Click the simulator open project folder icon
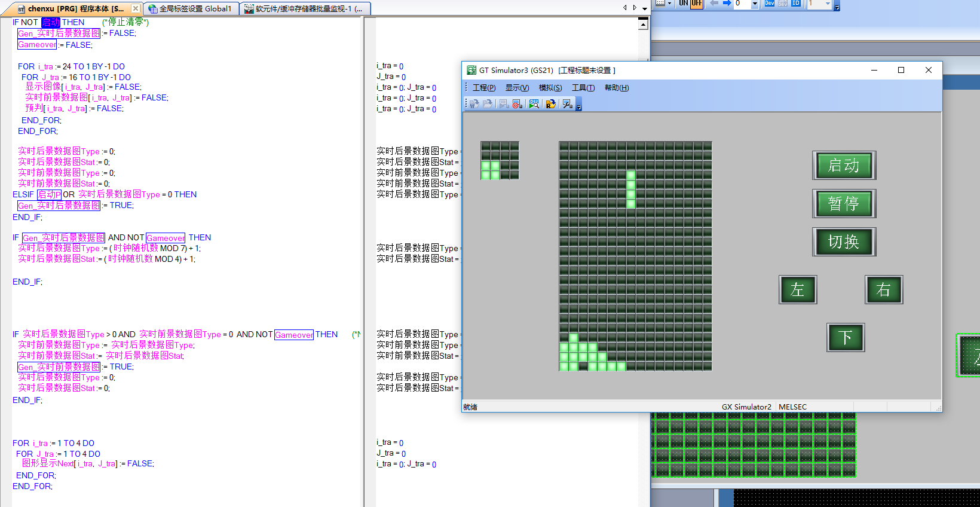Viewport: 980px width, 507px height. pos(488,104)
